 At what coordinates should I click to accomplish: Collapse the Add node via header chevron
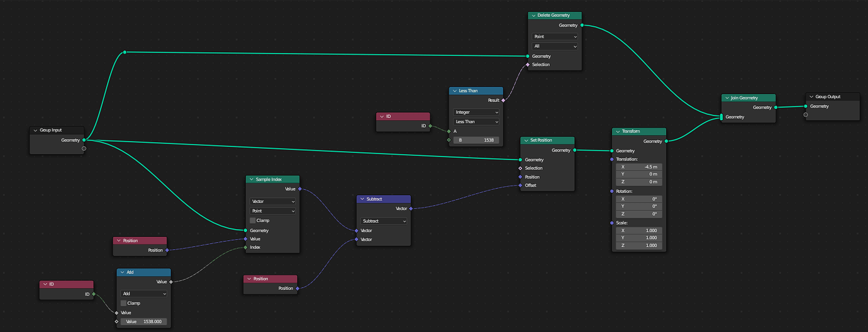[122, 272]
